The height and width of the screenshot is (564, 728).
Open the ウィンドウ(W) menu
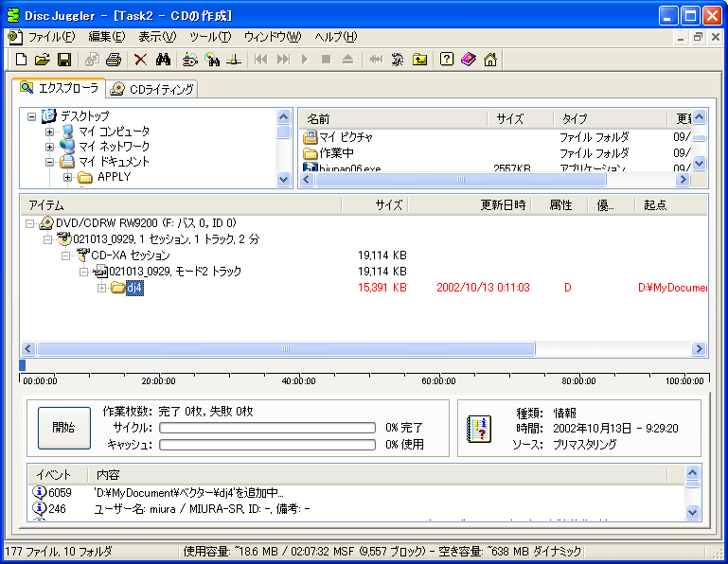point(272,37)
